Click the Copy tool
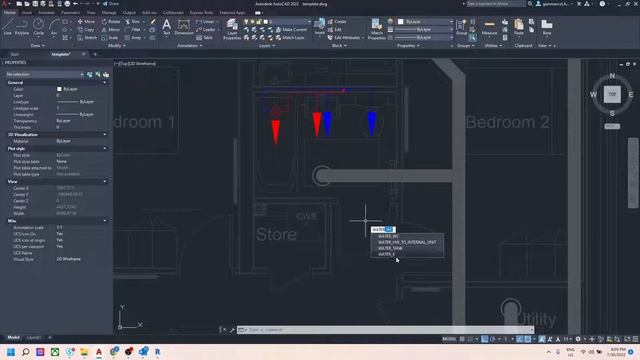This screenshot has width=640, height=360. pyautogui.click(x=86, y=30)
